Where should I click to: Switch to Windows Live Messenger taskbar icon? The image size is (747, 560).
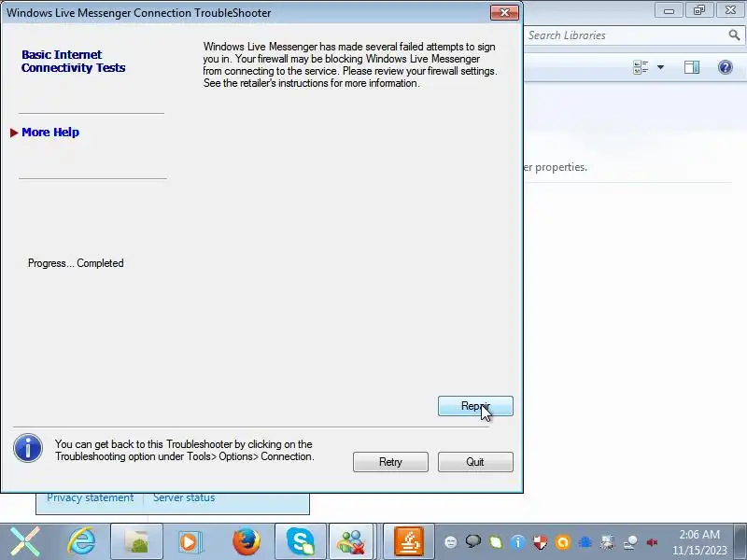(351, 542)
